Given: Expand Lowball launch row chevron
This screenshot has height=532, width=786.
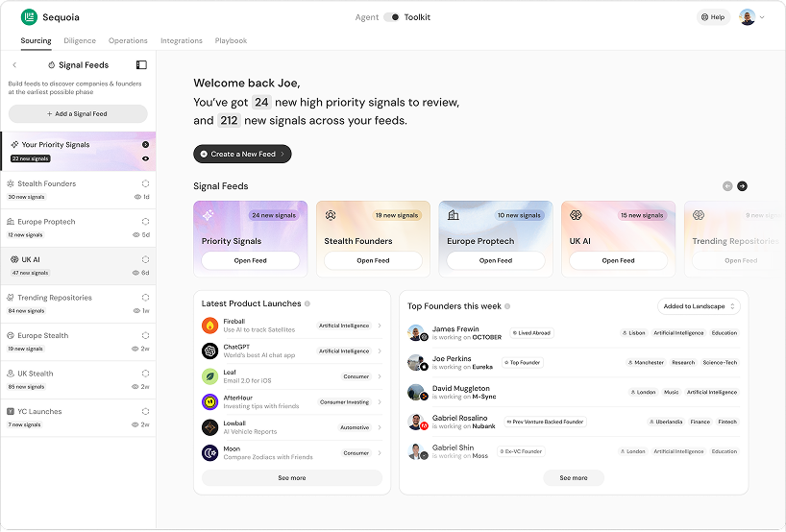Looking at the screenshot, I should point(380,427).
